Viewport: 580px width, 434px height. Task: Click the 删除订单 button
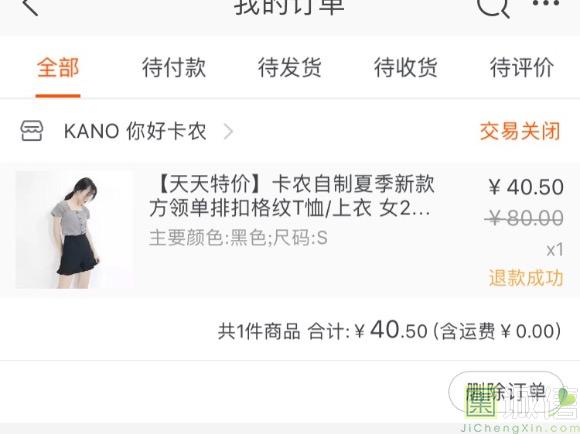pos(506,391)
